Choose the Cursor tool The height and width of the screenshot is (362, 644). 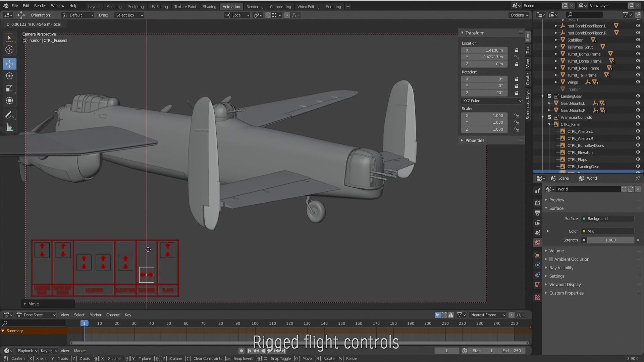[9, 50]
